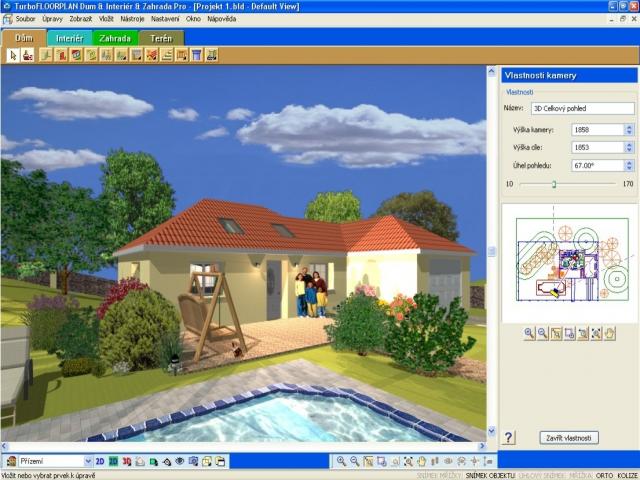Image resolution: width=640 pixels, height=480 pixels.
Task: Click the zoom in icon in bottom toolbar
Action: point(341,461)
